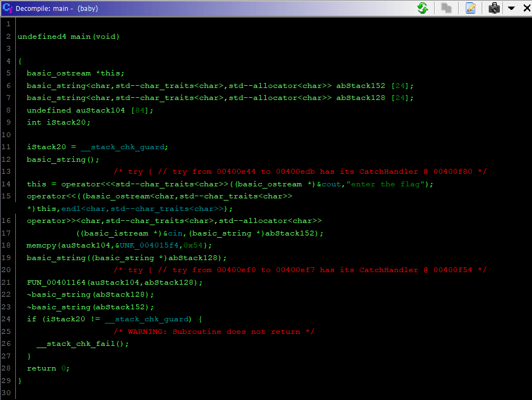The height and width of the screenshot is (400, 532).
Task: Click line number 21 in the gutter
Action: coord(7,283)
